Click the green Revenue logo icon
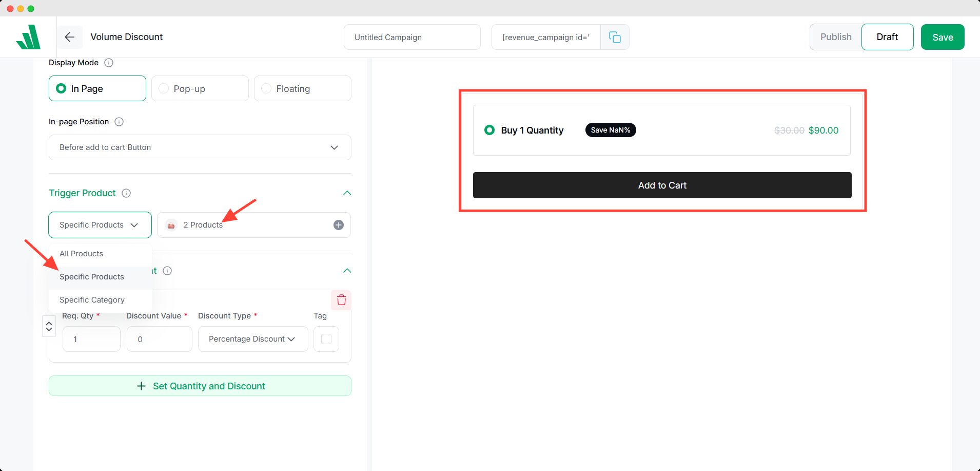Screen dimensions: 980x471 click(28, 37)
